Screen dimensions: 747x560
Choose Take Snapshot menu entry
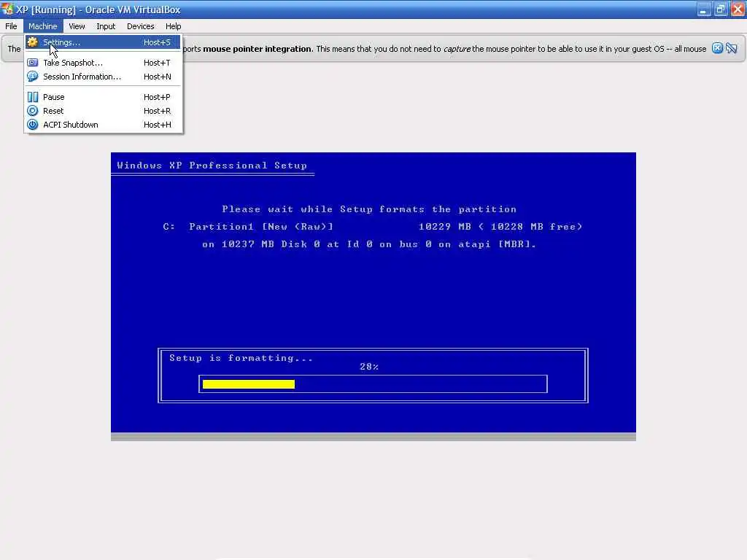103,63
